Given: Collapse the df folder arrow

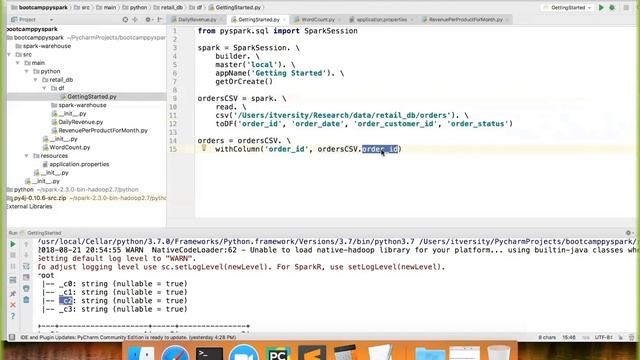Looking at the screenshot, I should pos(44,88).
